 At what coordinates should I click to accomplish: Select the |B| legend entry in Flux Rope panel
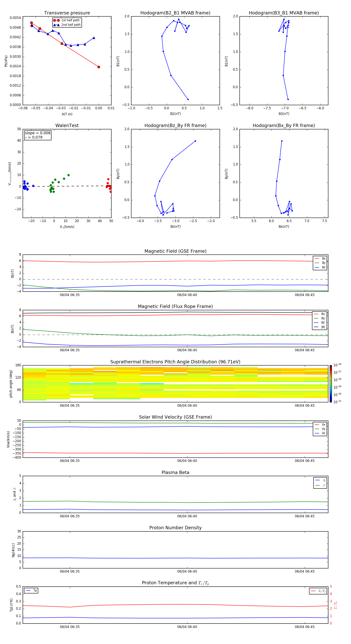320,327
